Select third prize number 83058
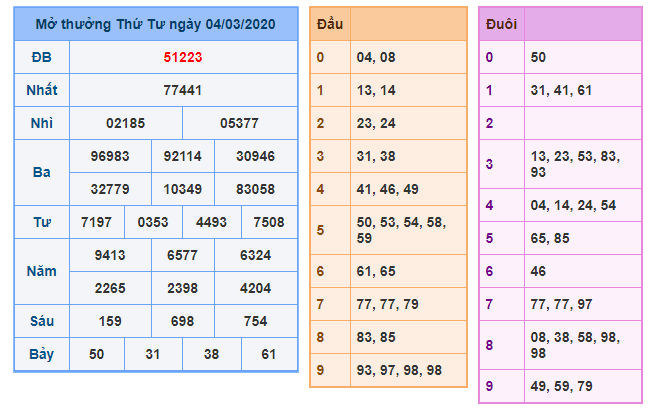 click(255, 188)
